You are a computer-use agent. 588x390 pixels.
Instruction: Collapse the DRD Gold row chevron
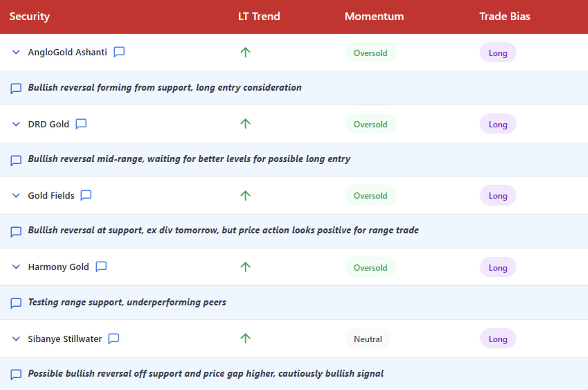(x=16, y=124)
